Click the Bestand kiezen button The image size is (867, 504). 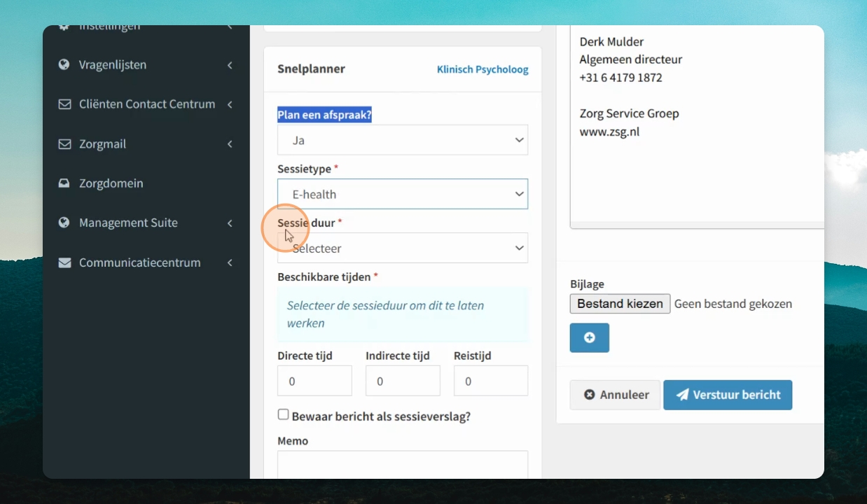(620, 303)
